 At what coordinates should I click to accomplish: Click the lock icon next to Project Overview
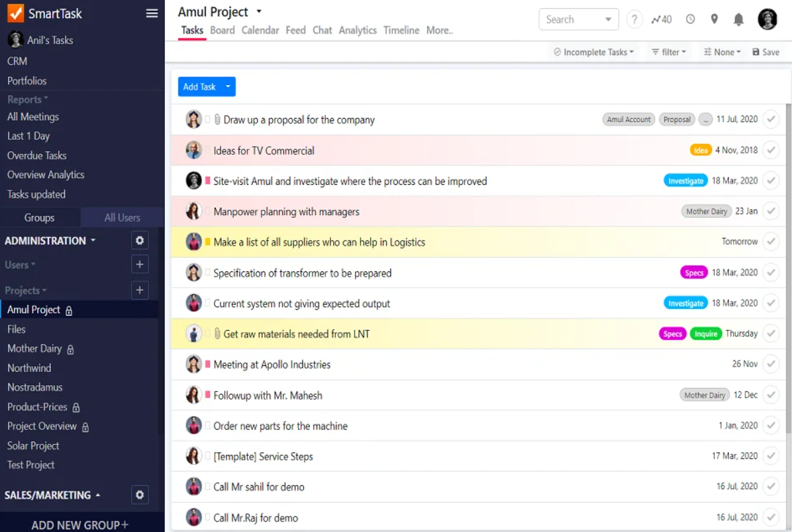(85, 427)
